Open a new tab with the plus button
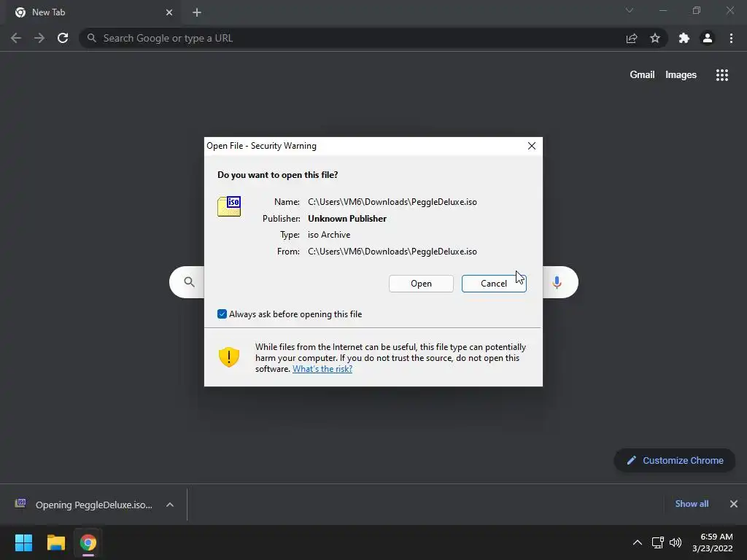 tap(197, 12)
